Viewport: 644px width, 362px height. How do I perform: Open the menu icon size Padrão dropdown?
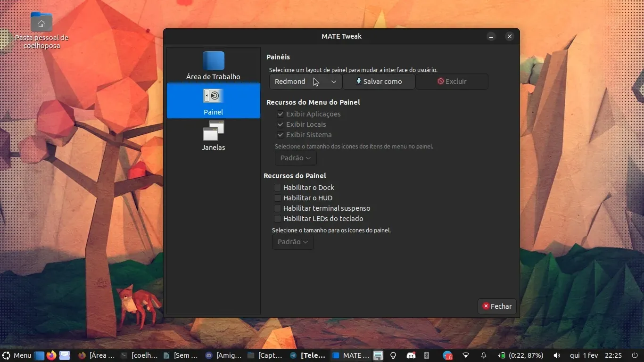click(x=296, y=158)
